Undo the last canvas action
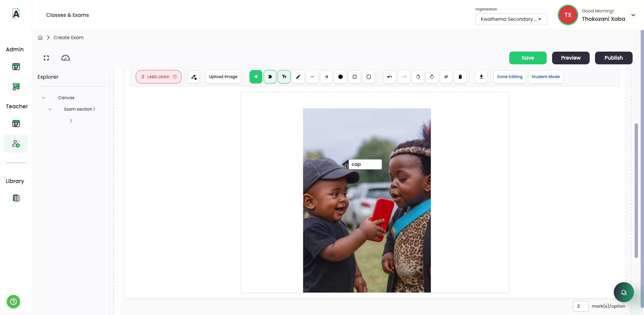 [389, 77]
